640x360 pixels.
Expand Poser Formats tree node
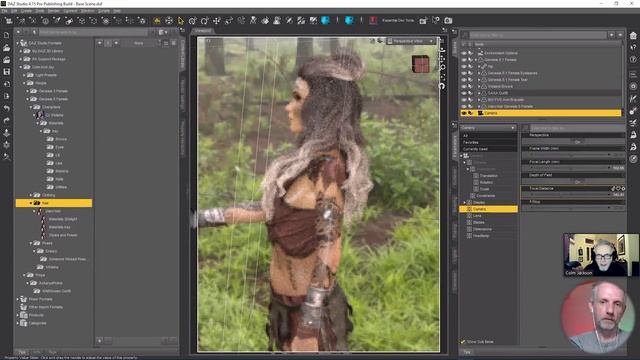tap(18, 299)
